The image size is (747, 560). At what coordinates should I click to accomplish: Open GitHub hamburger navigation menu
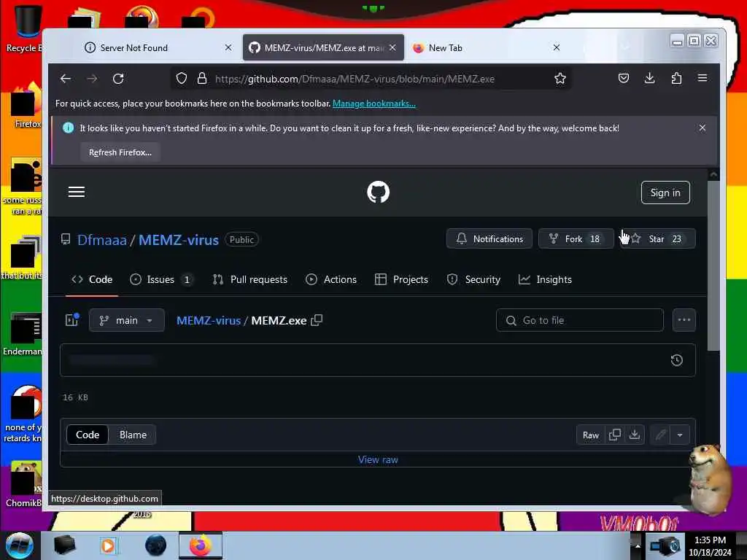pyautogui.click(x=76, y=192)
